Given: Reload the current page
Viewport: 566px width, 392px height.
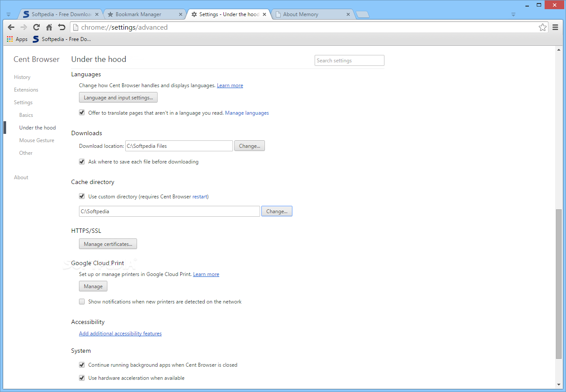Looking at the screenshot, I should pyautogui.click(x=37, y=27).
